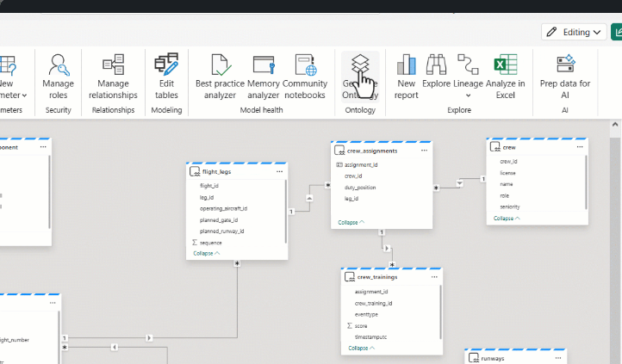The height and width of the screenshot is (364, 622).
Task: Open more options for crew table
Action: coord(580,147)
